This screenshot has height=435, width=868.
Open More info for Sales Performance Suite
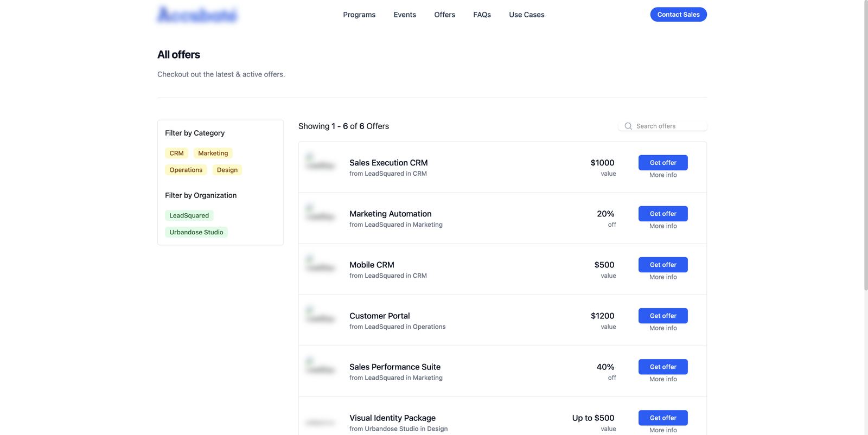(663, 379)
